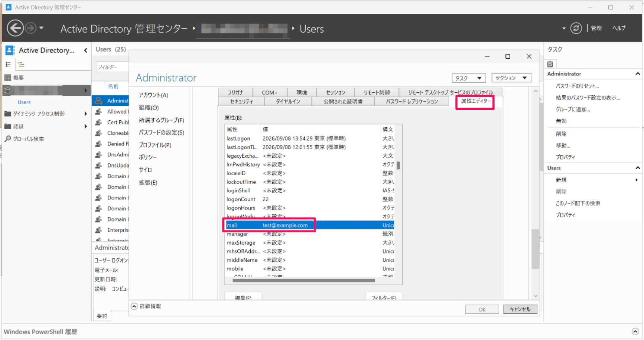Image resolution: width=644 pixels, height=340 pixels.
Task: Click 移動... task
Action: click(x=563, y=146)
